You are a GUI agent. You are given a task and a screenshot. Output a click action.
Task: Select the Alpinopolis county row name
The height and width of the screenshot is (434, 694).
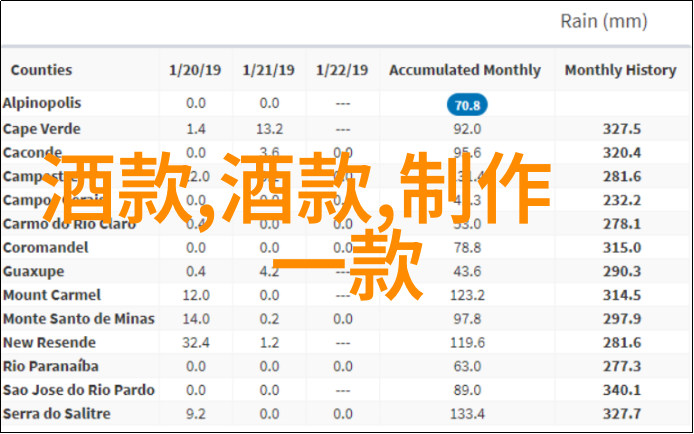[x=42, y=103]
